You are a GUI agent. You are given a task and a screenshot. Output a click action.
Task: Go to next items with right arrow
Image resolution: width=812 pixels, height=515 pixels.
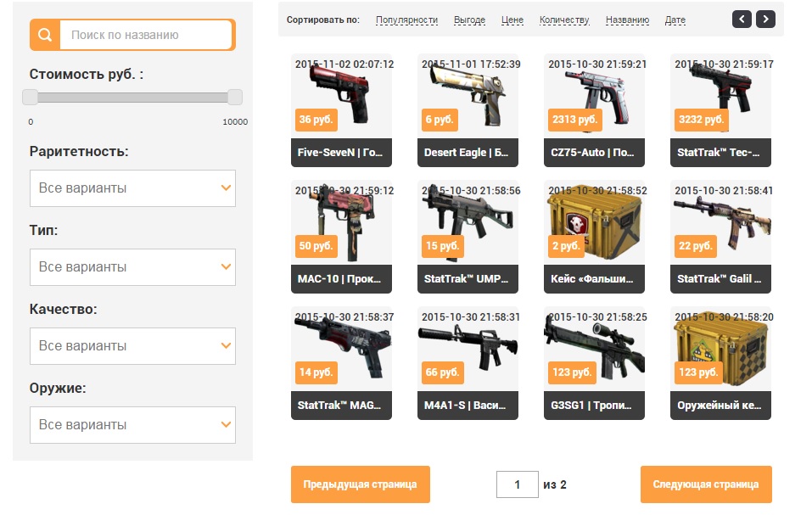[765, 20]
